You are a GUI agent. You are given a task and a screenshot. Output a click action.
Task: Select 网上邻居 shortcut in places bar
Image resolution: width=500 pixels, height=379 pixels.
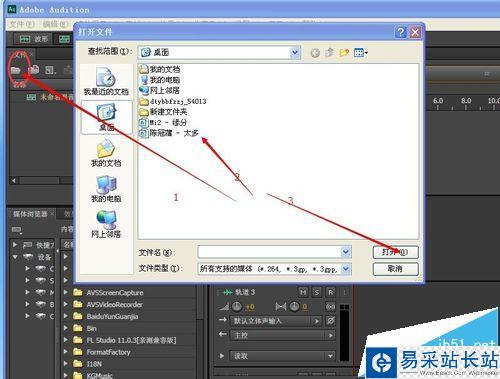tap(106, 224)
